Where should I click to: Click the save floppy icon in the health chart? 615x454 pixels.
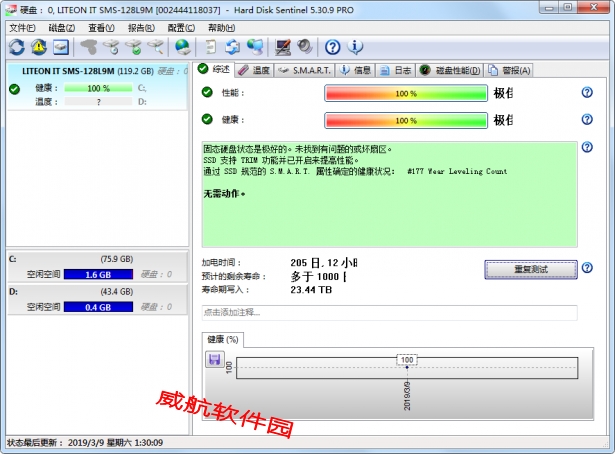(x=215, y=359)
